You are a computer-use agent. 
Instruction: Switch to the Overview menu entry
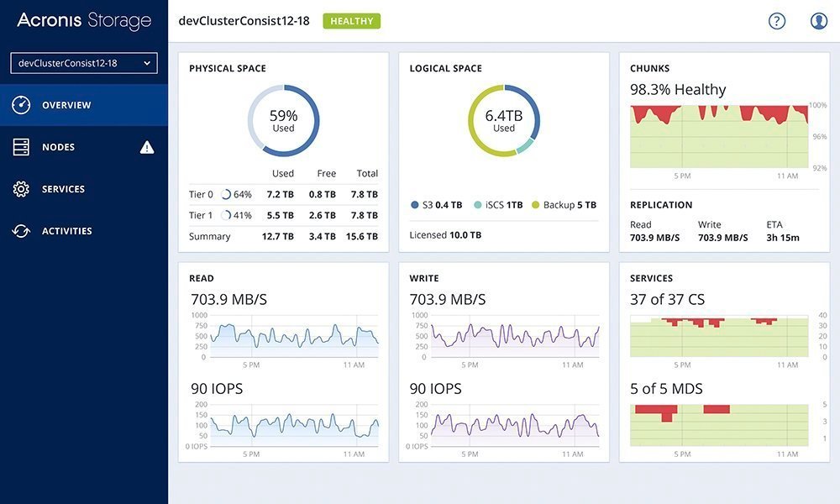click(66, 104)
